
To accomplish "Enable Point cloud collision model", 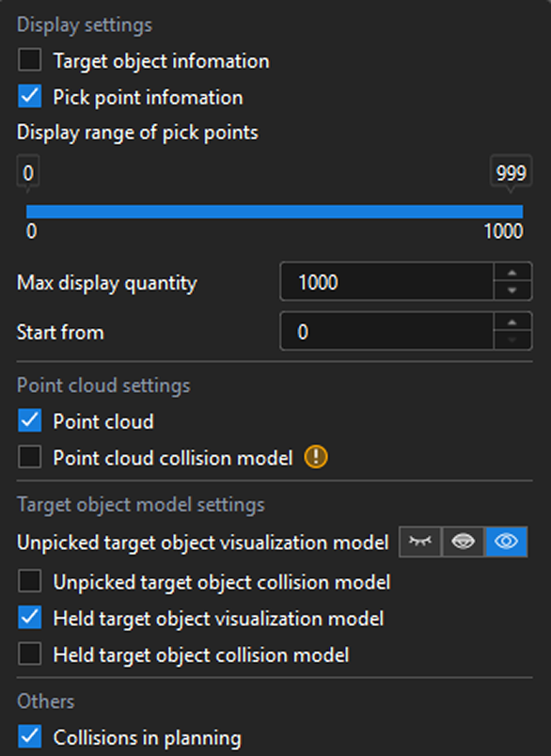I will click(x=29, y=457).
